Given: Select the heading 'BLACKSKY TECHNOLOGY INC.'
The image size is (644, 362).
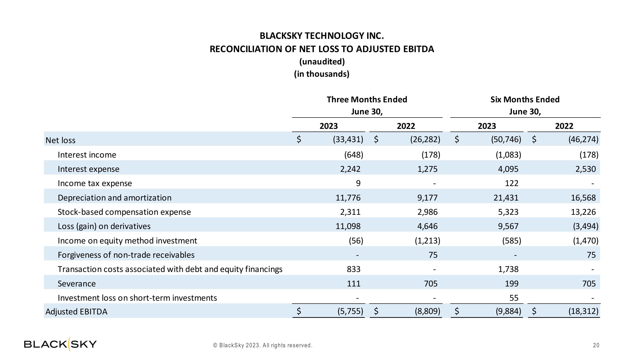Looking at the screenshot, I should point(322,36).
